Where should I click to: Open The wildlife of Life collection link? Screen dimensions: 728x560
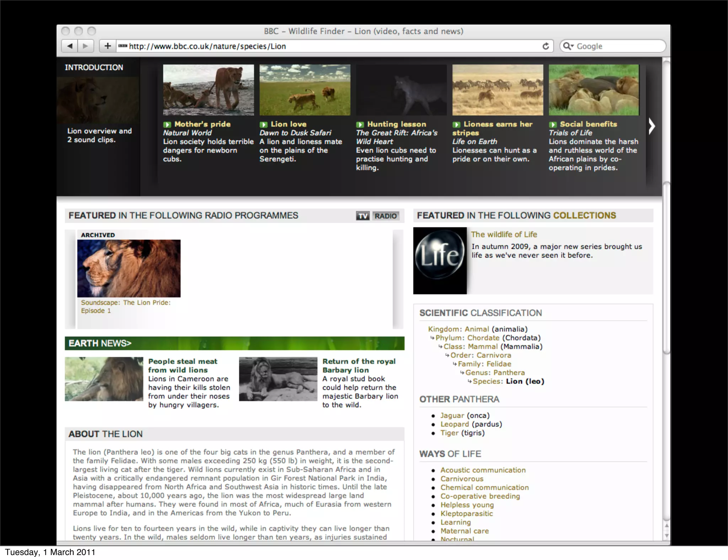(x=504, y=235)
